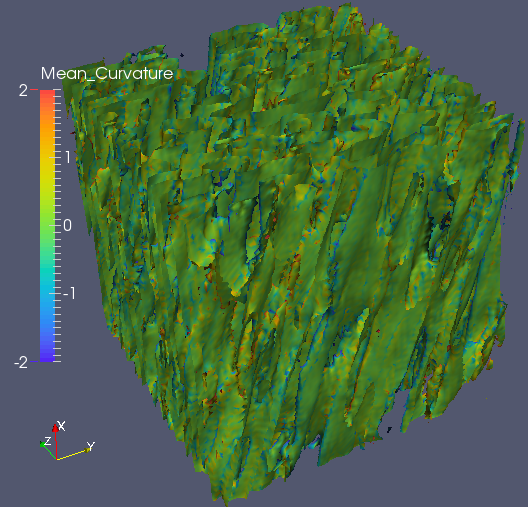Viewport: 528px width, 507px height.
Task: Pick the cyan band beside the -1 tick
Action: [47, 293]
